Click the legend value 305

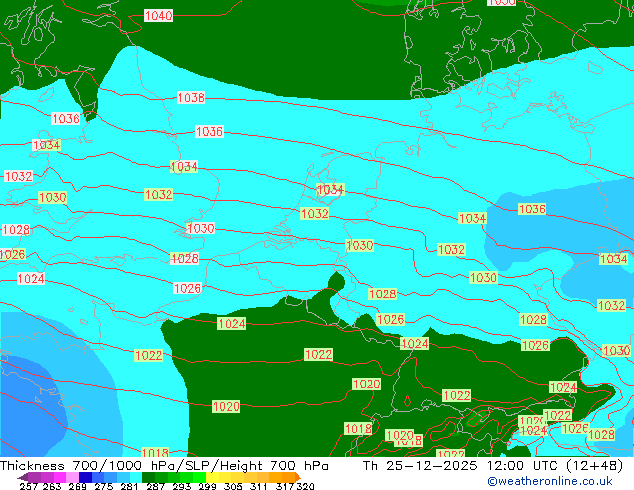click(232, 486)
